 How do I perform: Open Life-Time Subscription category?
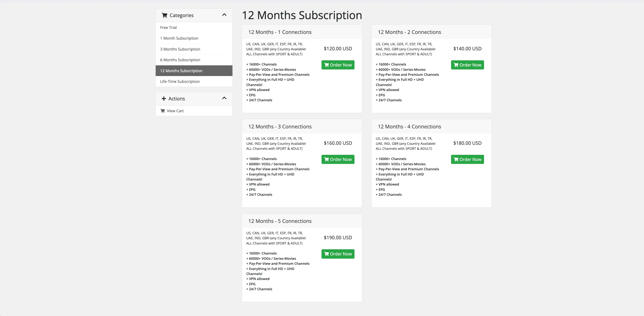(x=180, y=82)
